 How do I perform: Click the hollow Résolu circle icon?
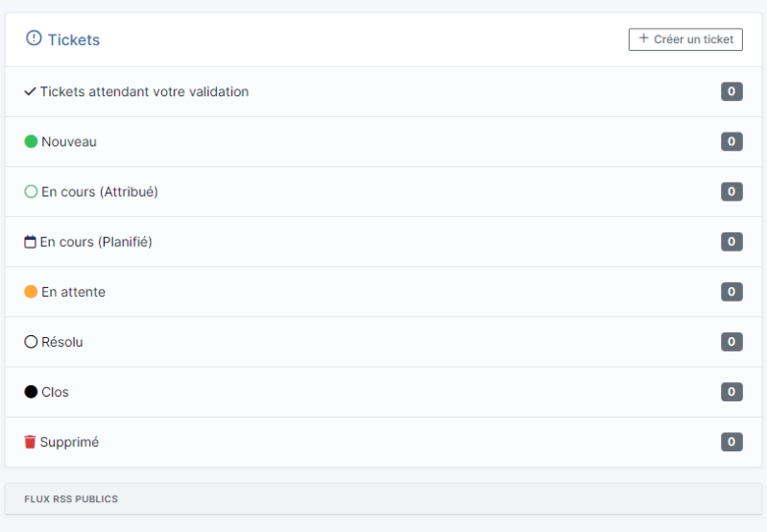point(31,342)
